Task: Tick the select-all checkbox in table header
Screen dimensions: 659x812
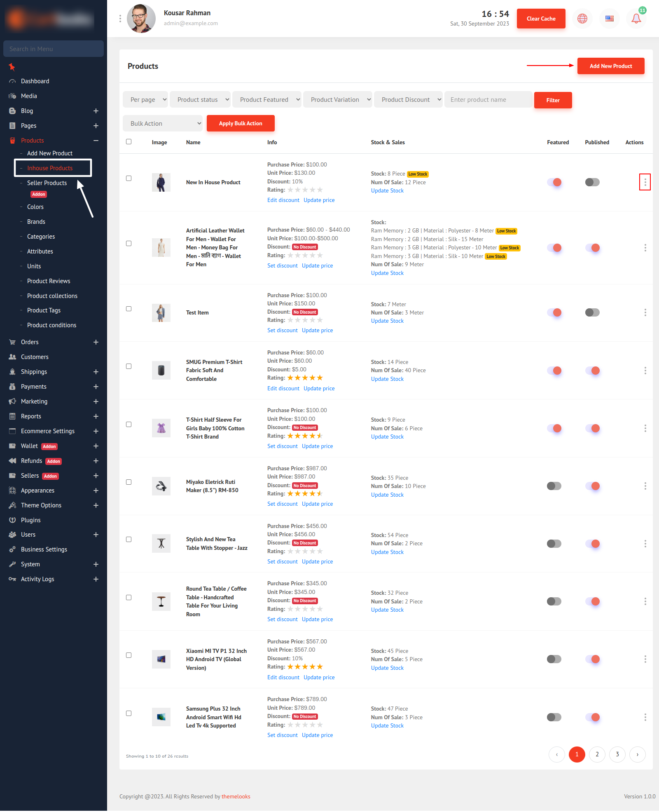Action: pos(129,142)
